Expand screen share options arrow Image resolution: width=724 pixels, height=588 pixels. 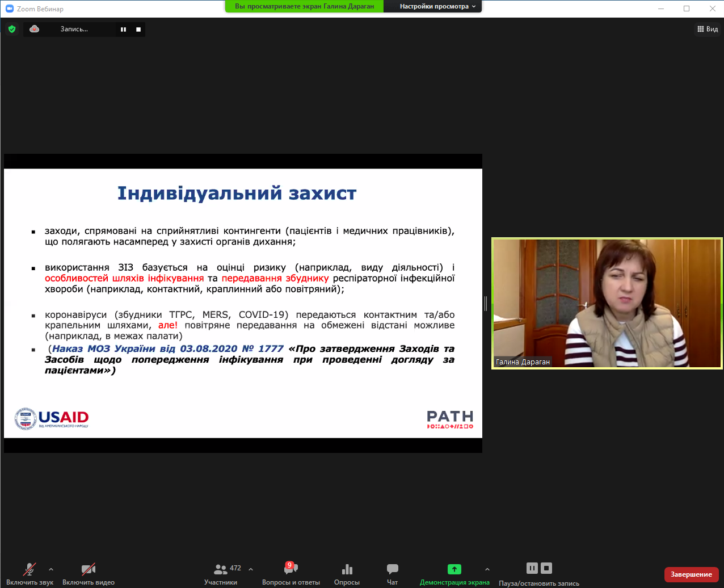487,569
